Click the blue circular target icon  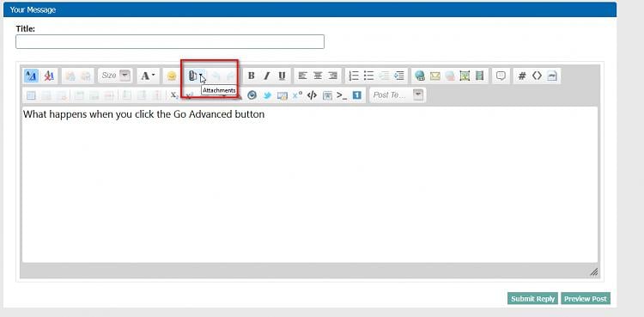click(252, 95)
